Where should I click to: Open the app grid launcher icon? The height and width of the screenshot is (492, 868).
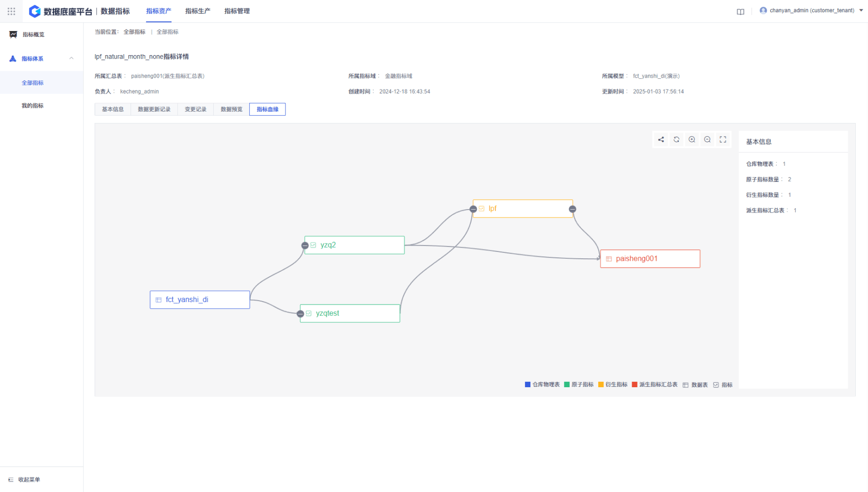pyautogui.click(x=11, y=11)
